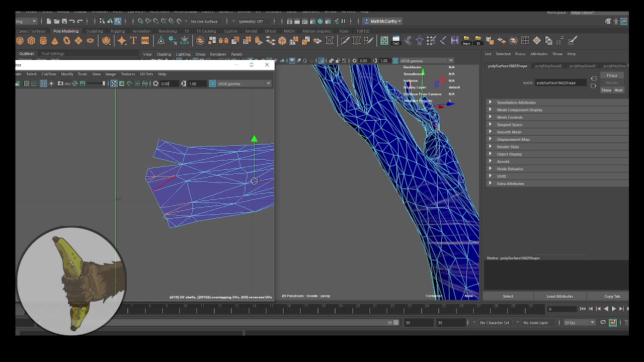Open the Symmetry: Off dropdown
This screenshot has height=362, width=644.
pos(251,21)
